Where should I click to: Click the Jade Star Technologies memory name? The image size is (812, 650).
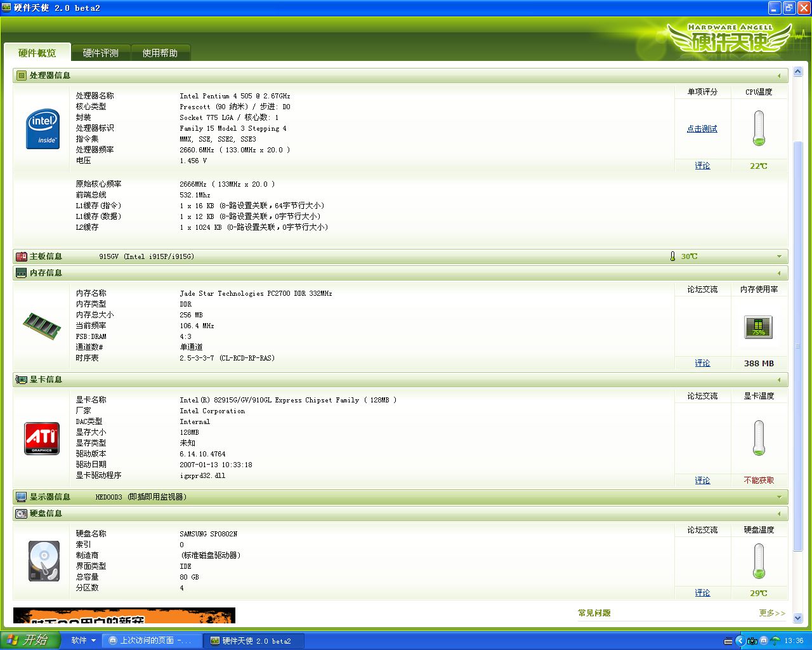[256, 293]
